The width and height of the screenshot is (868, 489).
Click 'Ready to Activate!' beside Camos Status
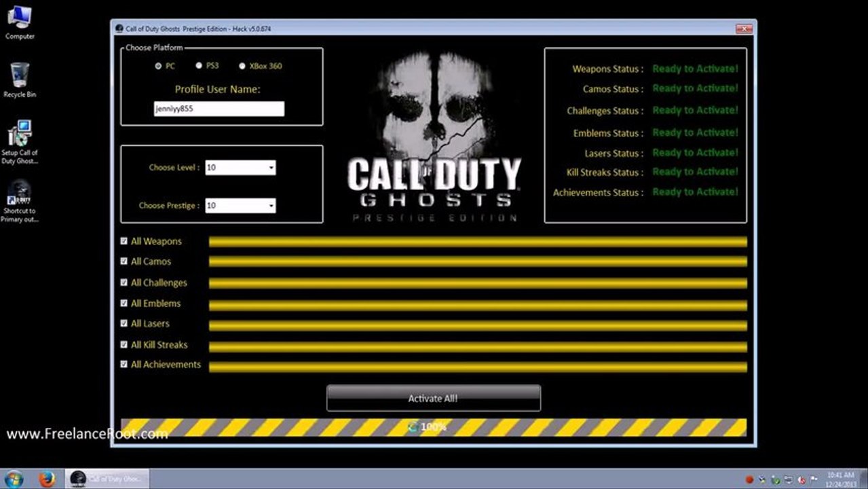(x=695, y=88)
